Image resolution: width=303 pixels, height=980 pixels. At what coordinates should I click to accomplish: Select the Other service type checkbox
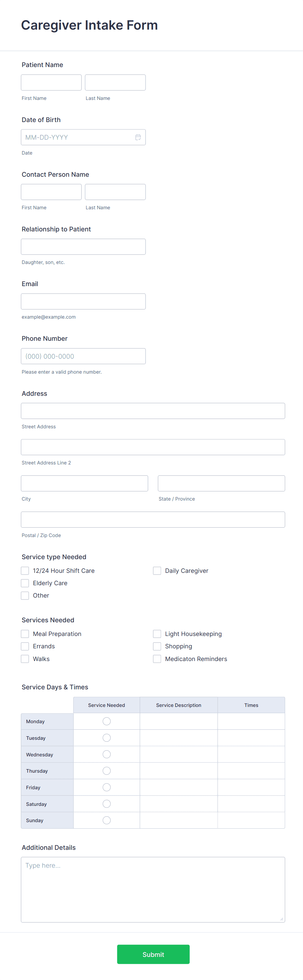(x=25, y=595)
